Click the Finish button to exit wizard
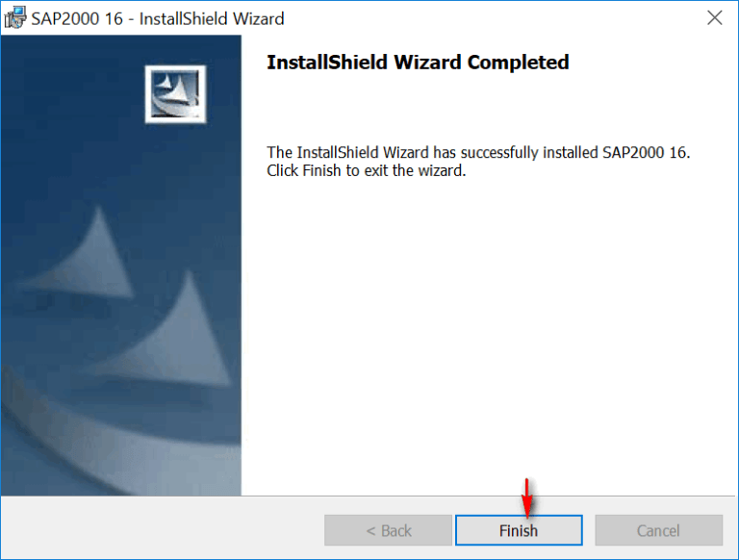Image resolution: width=739 pixels, height=560 pixels. [x=519, y=530]
